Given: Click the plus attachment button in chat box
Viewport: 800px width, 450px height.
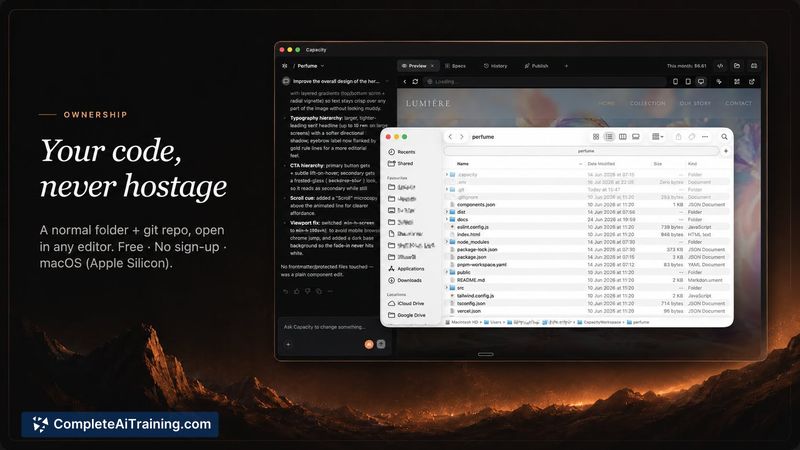Looking at the screenshot, I should pos(288,344).
